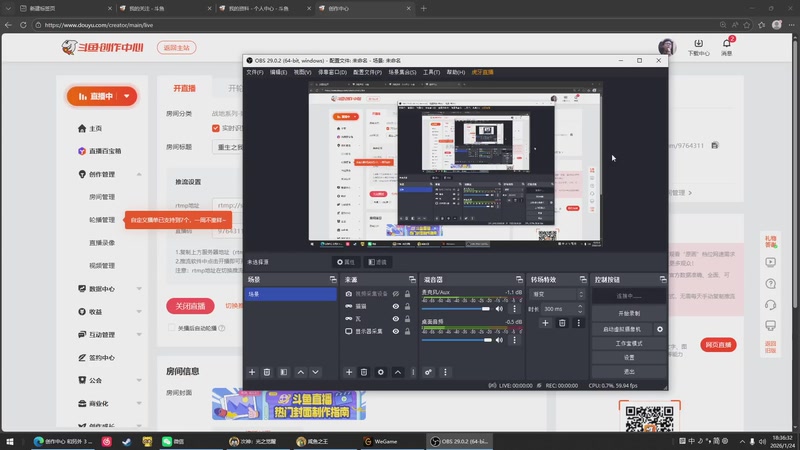
Task: Open transition three-dot properties menu
Action: tap(579, 323)
